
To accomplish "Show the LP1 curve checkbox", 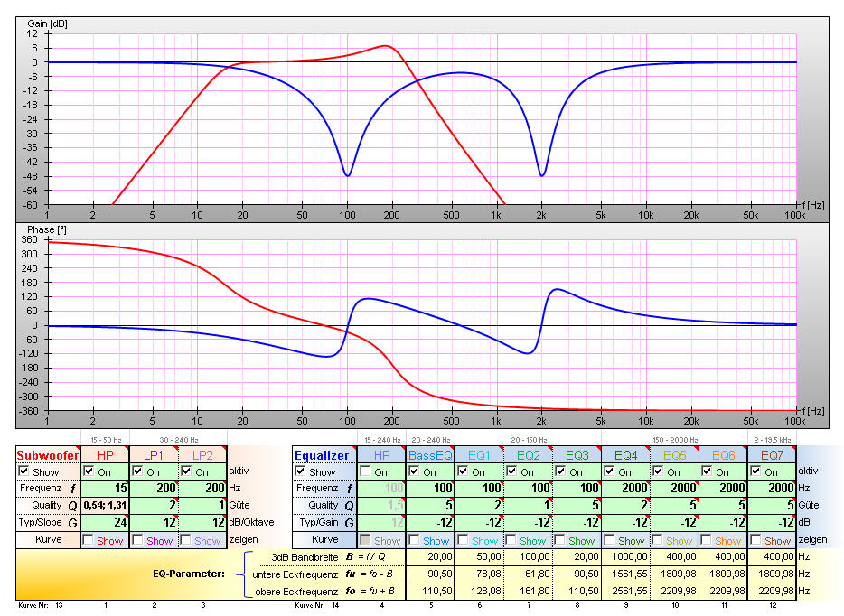I will 137,540.
